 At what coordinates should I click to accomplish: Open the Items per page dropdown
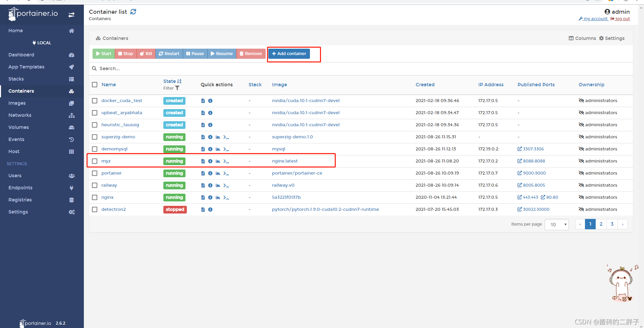coord(557,225)
